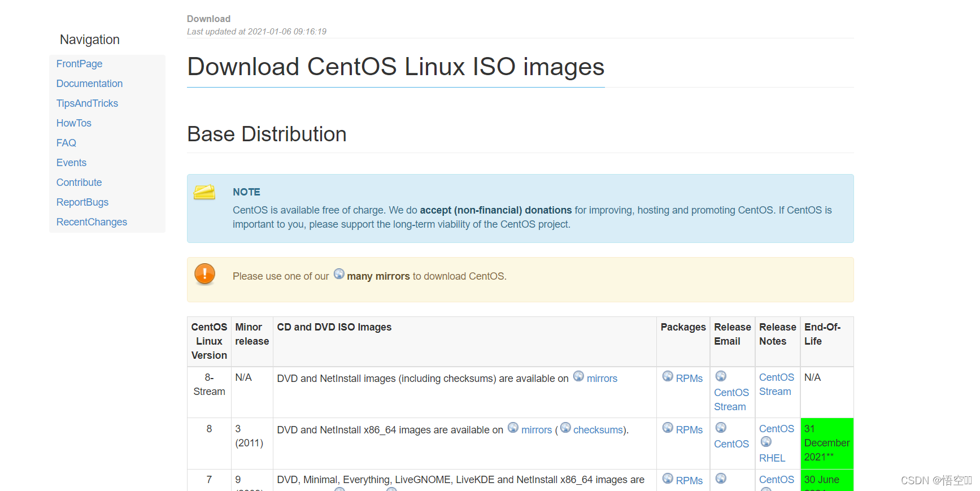This screenshot has height=491, width=980.
Task: Open CentOS Stream release email link
Action: 731,399
